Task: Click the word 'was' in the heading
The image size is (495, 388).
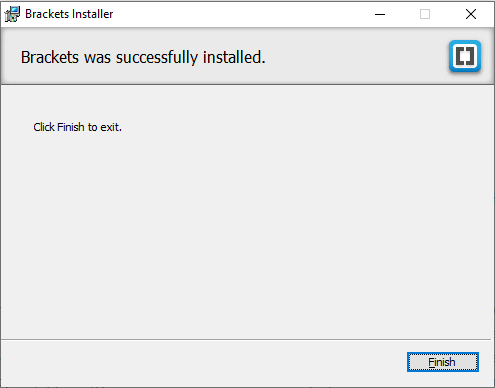Action: click(x=97, y=57)
